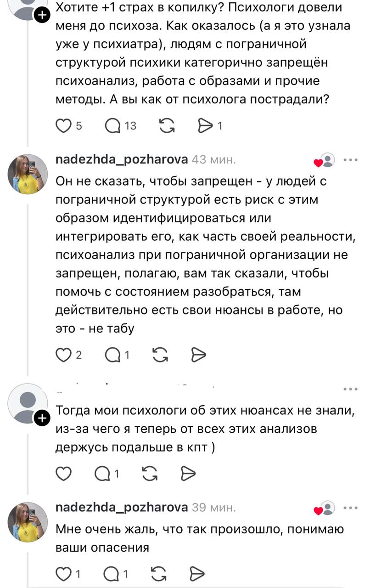Image resolution: width=370 pixels, height=588 pixels.
Task: Repost nadezhda_pozharova's 43 min comment
Action: (x=159, y=355)
